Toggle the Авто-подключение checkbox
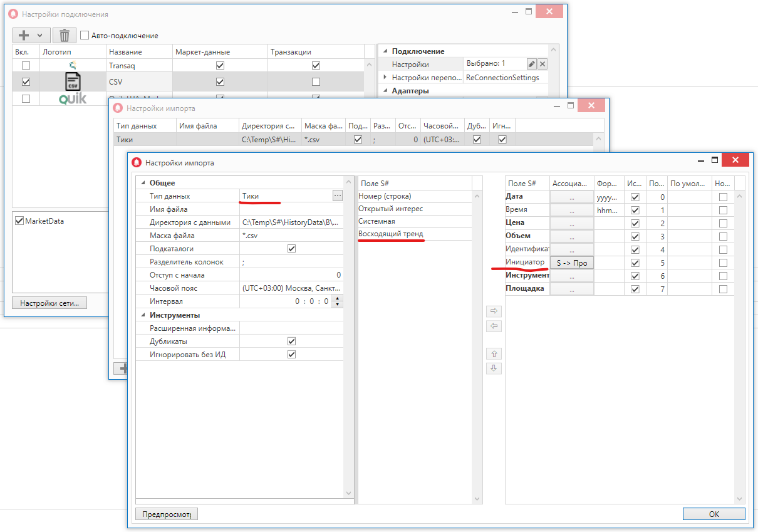Viewport: 758px width, 532px height. click(x=85, y=36)
